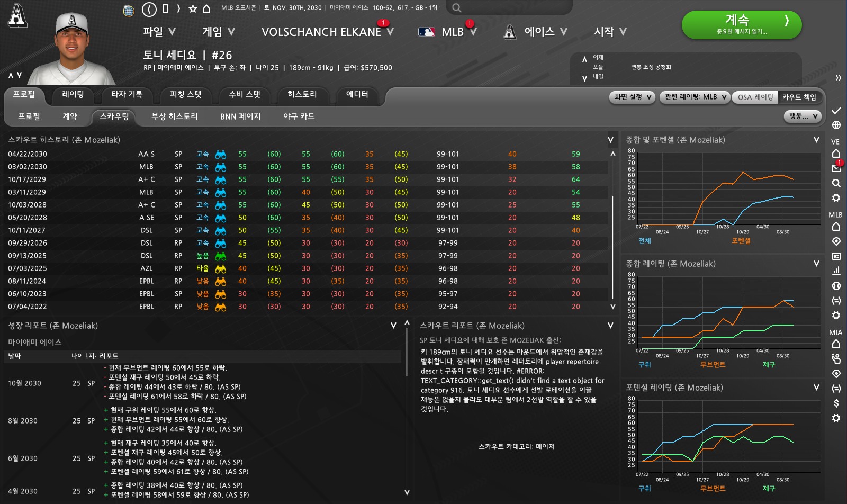Screen dimensions: 847x504
Task: Open the MLB section settings gear
Action: click(836, 316)
